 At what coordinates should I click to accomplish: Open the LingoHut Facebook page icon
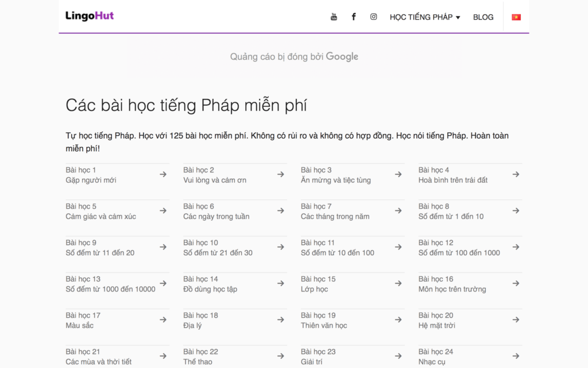(353, 17)
